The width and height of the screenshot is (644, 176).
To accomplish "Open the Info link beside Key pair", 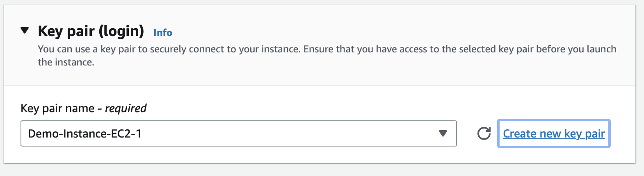I will point(162,33).
